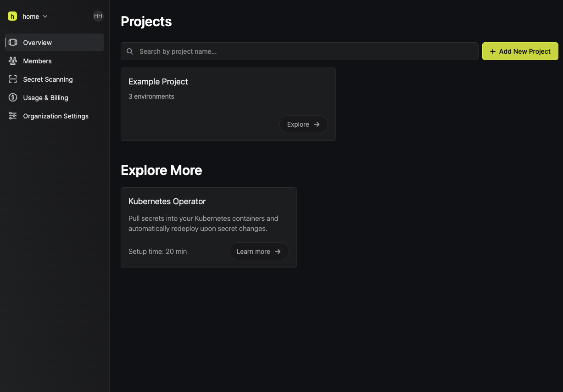The height and width of the screenshot is (392, 563).
Task: Click the Usage & Billing dollar icon
Action: 13,97
